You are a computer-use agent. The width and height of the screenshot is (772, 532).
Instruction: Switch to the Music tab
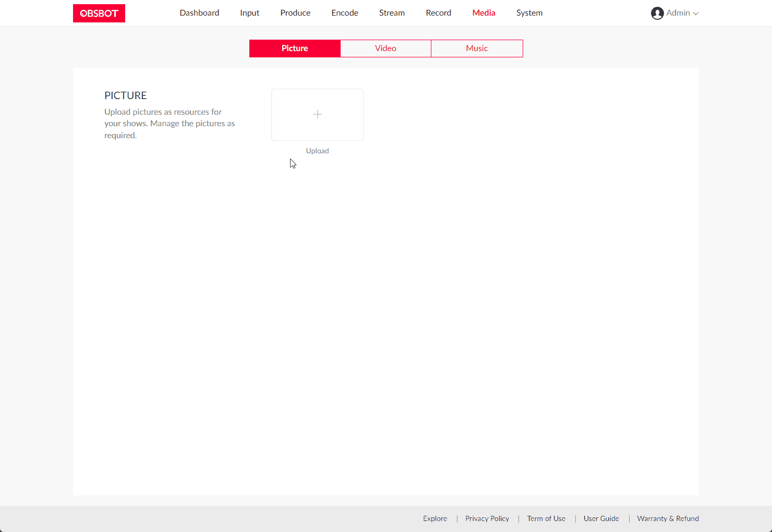[477, 49]
